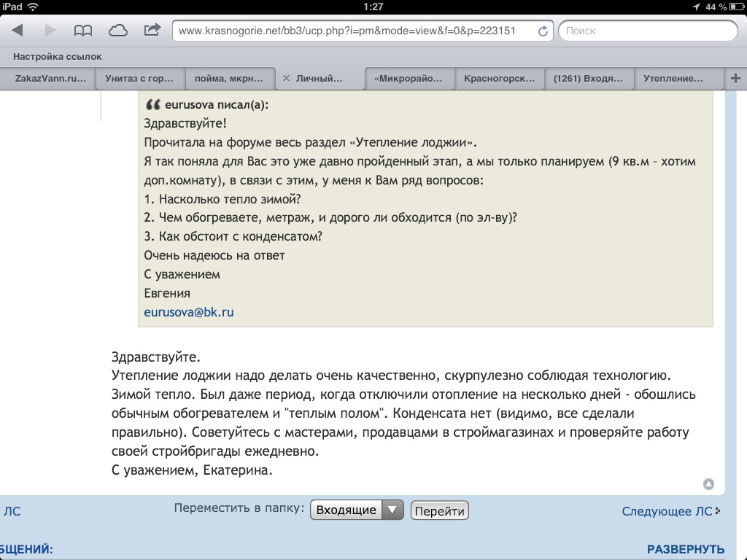Open the iCloud tabs cloud icon
Image resolution: width=747 pixels, height=560 pixels.
pos(117,31)
